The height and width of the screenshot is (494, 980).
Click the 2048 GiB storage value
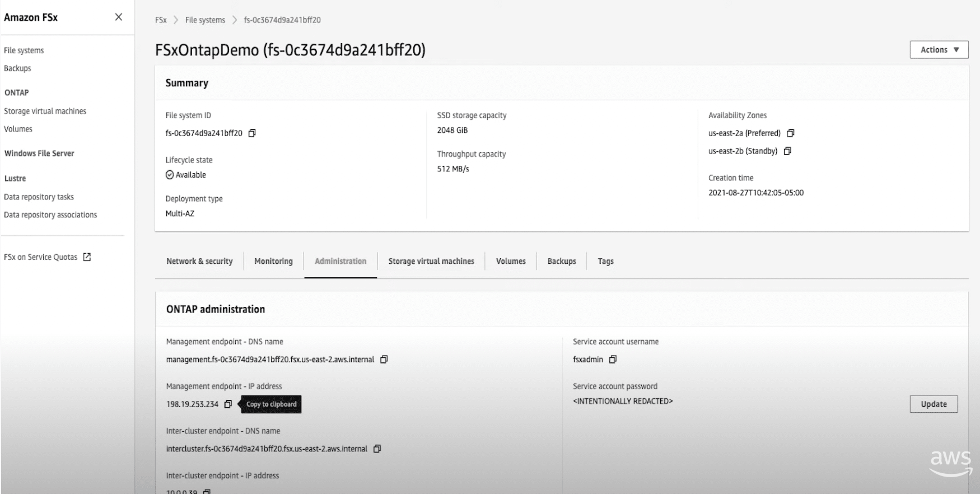[x=452, y=131]
